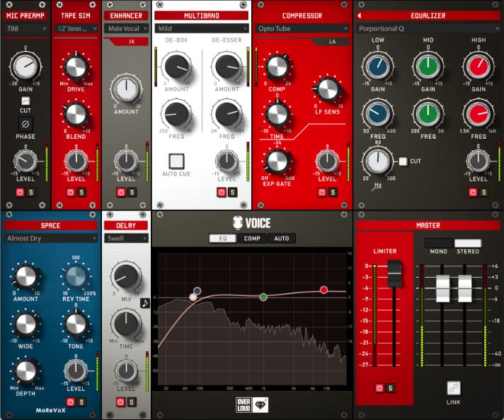Toggle Tape Sim power button
The image size is (504, 420).
point(70,193)
